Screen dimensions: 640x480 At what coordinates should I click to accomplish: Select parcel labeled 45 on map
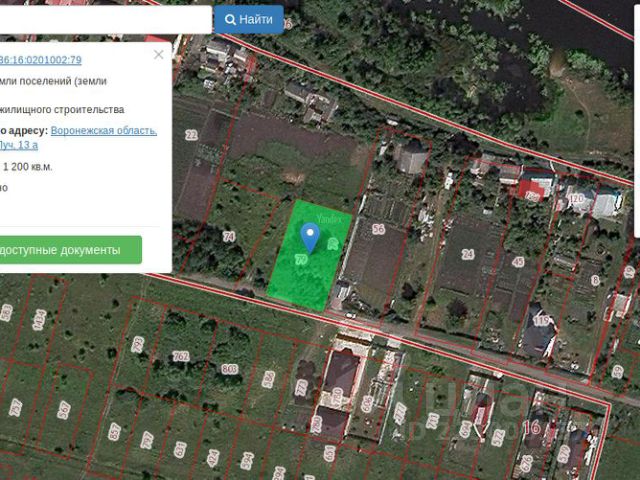(517, 262)
